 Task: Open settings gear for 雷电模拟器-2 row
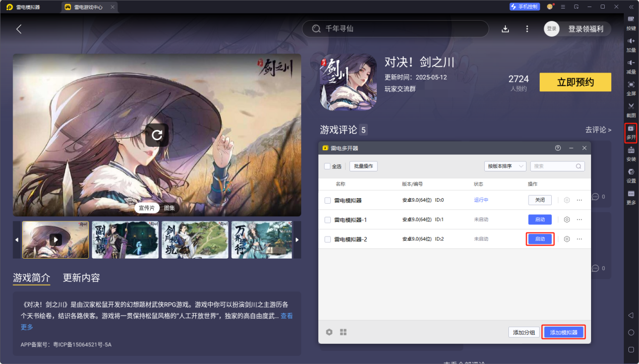point(567,239)
